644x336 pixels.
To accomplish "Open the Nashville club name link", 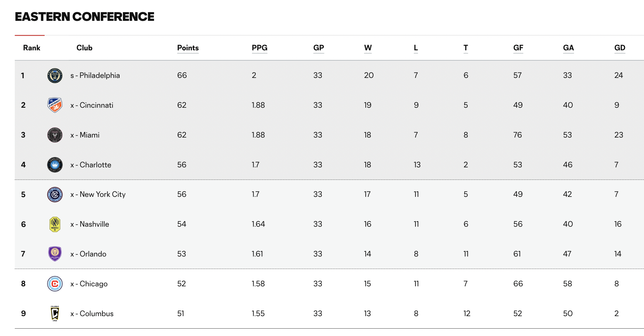I will [x=94, y=224].
